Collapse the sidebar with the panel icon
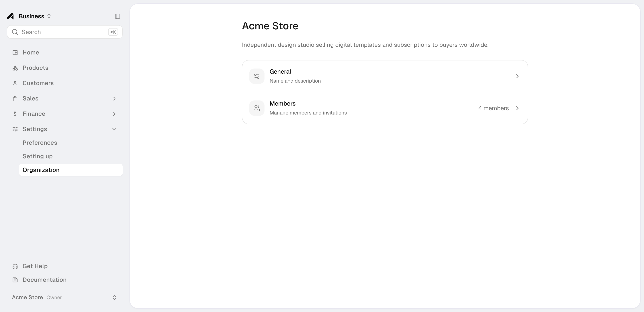644x312 pixels. click(118, 16)
